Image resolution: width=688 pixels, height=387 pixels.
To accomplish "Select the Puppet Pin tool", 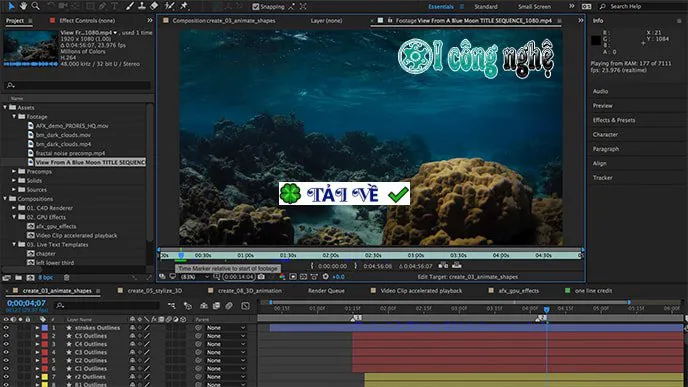I will 184,6.
